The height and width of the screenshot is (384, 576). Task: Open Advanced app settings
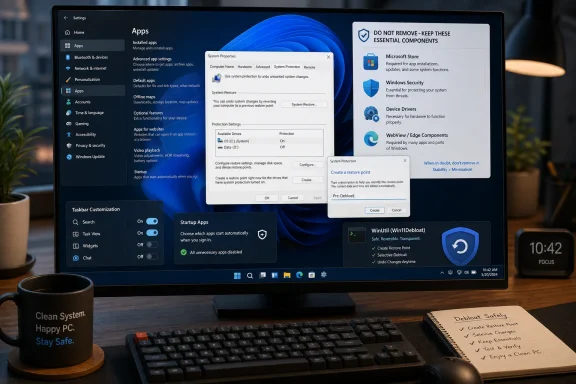click(x=163, y=64)
